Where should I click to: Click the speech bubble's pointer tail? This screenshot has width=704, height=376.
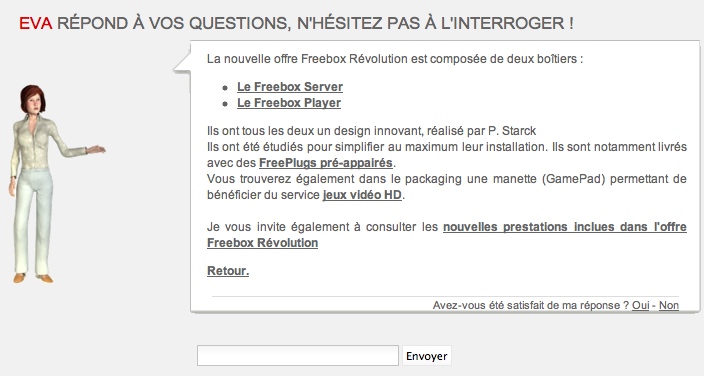[182, 63]
